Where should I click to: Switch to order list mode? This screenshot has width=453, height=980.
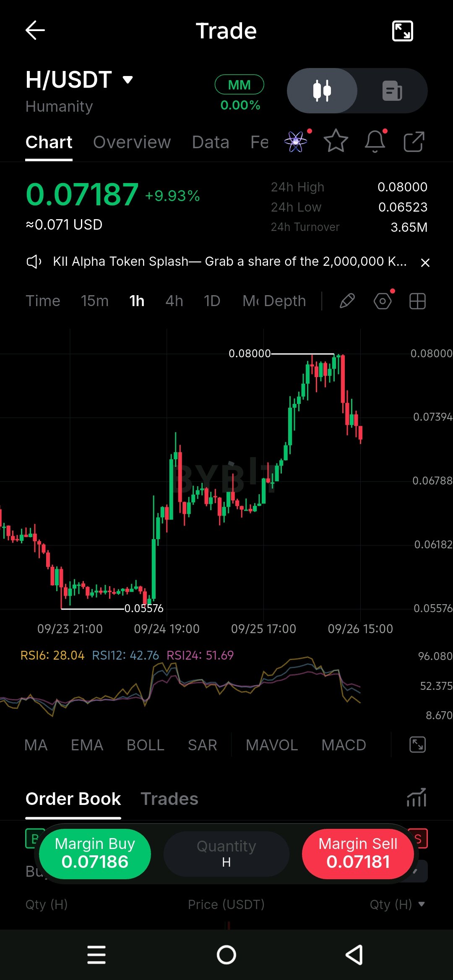(x=392, y=91)
